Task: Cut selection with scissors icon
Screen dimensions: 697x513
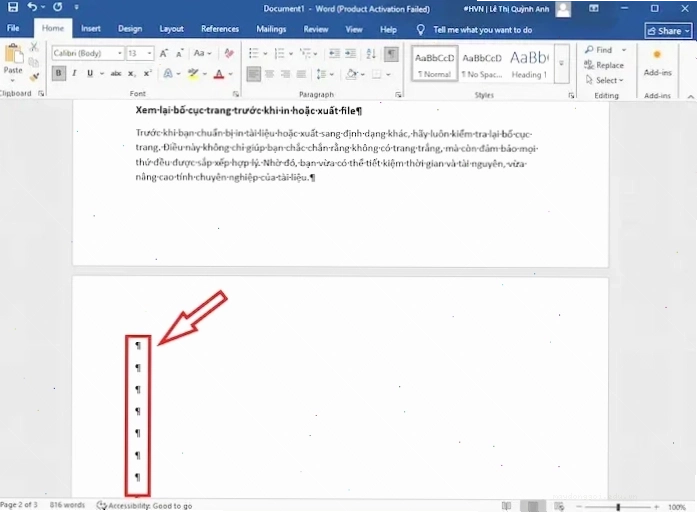Action: [34, 47]
